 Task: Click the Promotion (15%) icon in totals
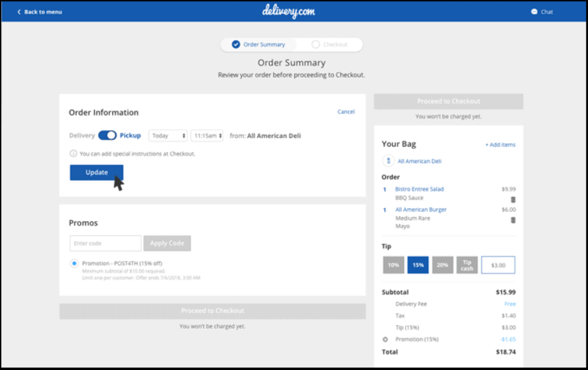[385, 340]
